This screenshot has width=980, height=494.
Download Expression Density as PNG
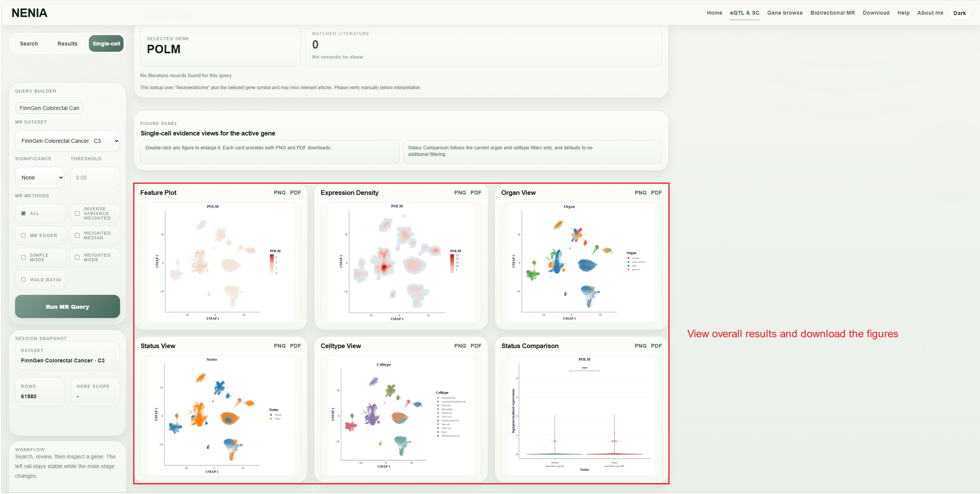click(x=460, y=193)
